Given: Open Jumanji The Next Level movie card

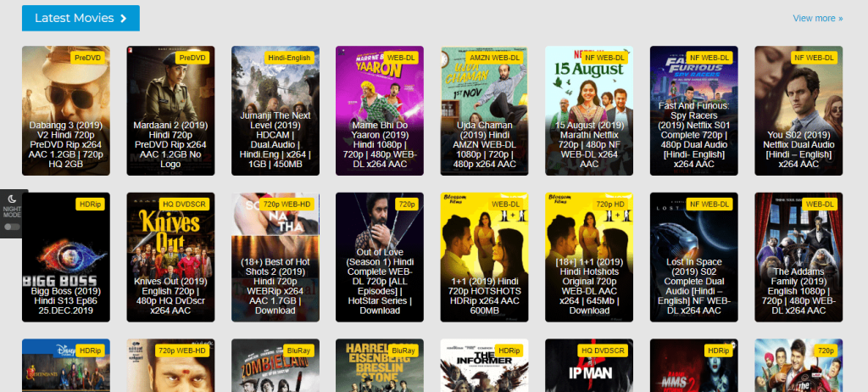Looking at the screenshot, I should [x=275, y=110].
